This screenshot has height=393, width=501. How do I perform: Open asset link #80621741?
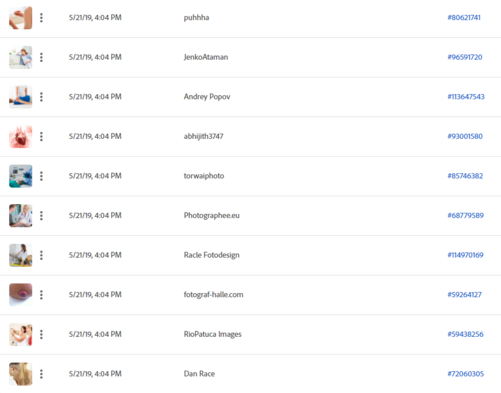[464, 18]
